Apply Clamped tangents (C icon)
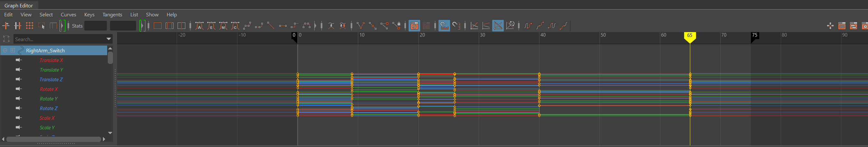The height and width of the screenshot is (147, 868). (x=235, y=26)
